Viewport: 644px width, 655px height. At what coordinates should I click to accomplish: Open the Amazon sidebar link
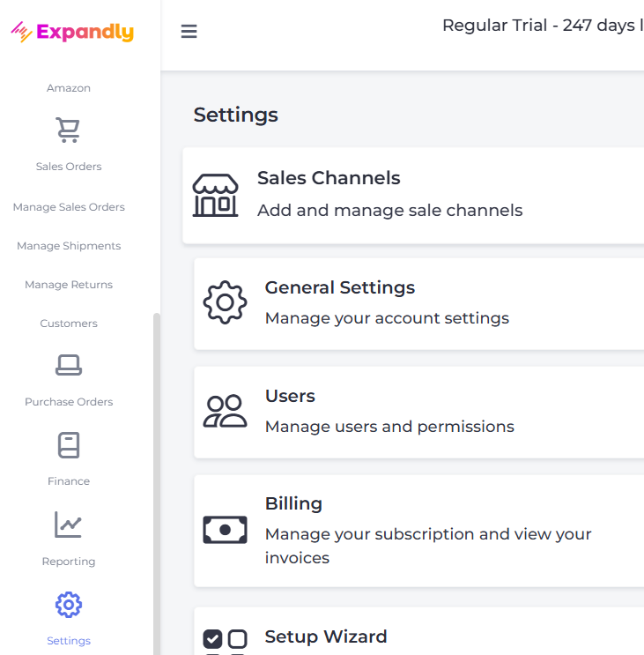point(69,88)
